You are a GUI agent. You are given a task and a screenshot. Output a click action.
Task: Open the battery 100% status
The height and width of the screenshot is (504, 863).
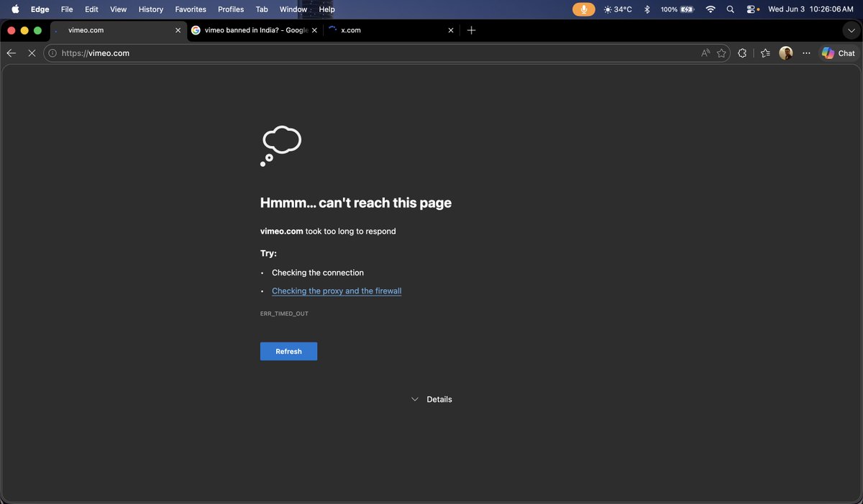[677, 9]
